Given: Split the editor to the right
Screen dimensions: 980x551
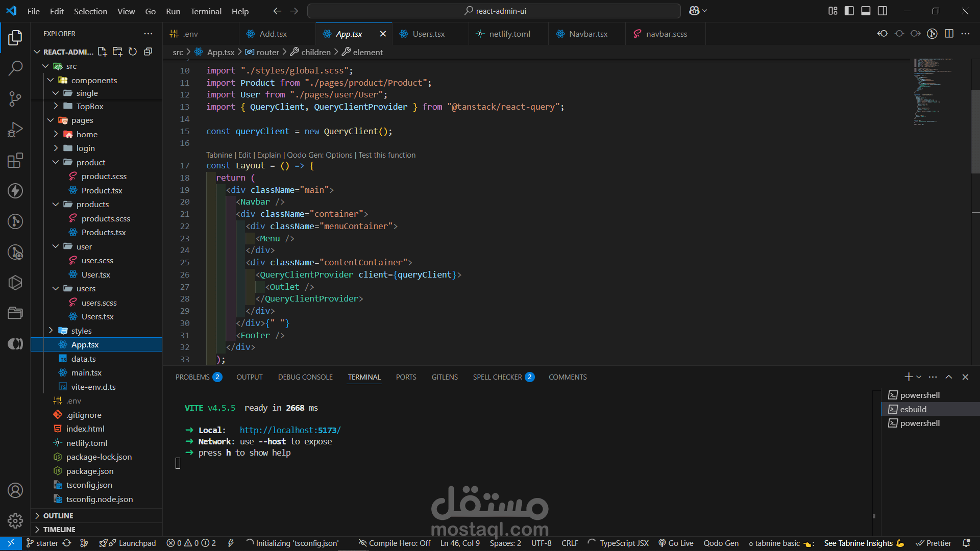Looking at the screenshot, I should click(x=949, y=34).
